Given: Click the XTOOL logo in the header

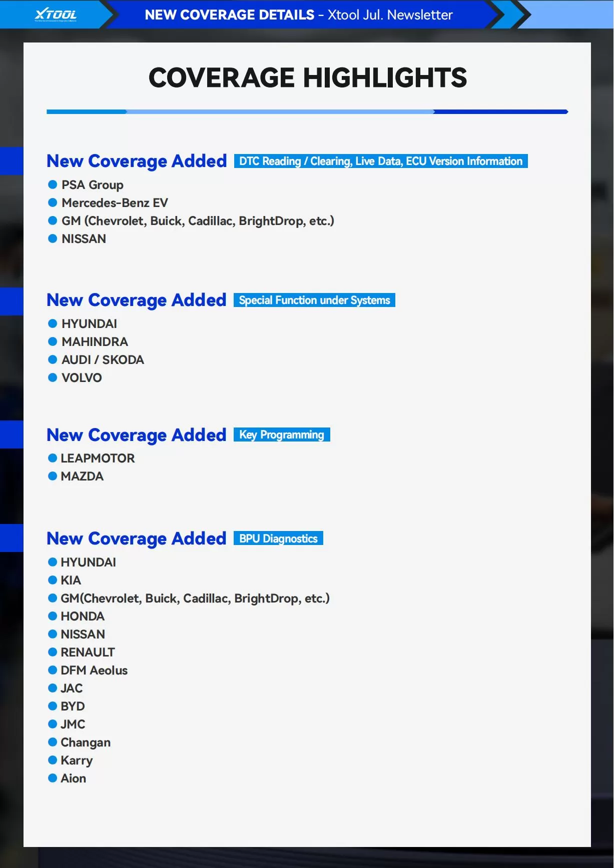Looking at the screenshot, I should point(56,15).
